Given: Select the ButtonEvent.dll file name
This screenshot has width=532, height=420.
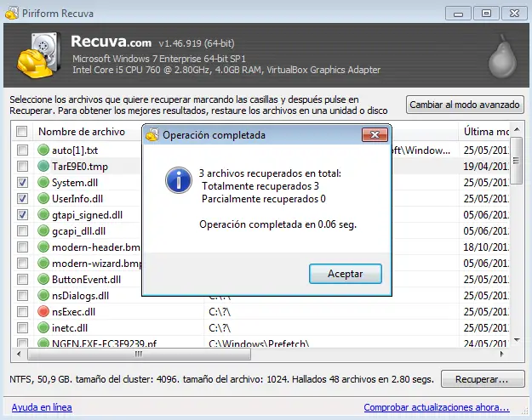Looking at the screenshot, I should (x=86, y=280).
